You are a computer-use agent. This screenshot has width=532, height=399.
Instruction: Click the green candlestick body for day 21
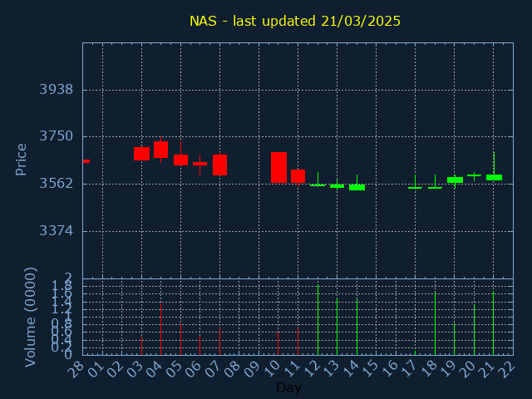point(494,177)
